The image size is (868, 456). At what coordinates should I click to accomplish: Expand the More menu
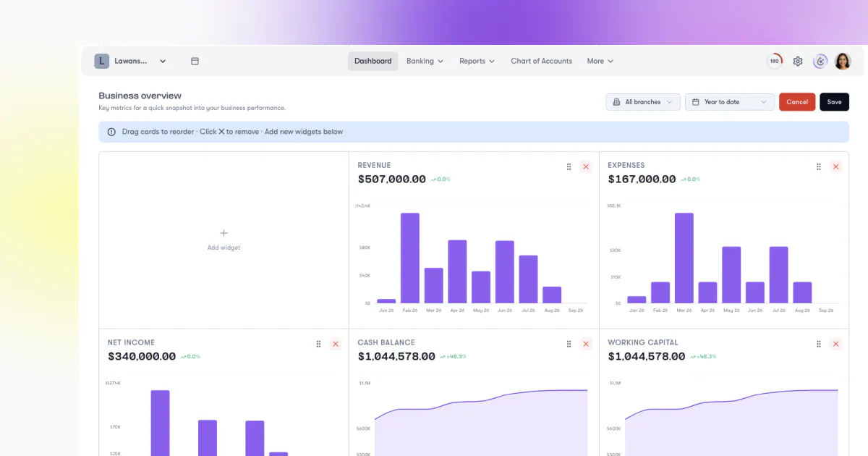(x=600, y=62)
